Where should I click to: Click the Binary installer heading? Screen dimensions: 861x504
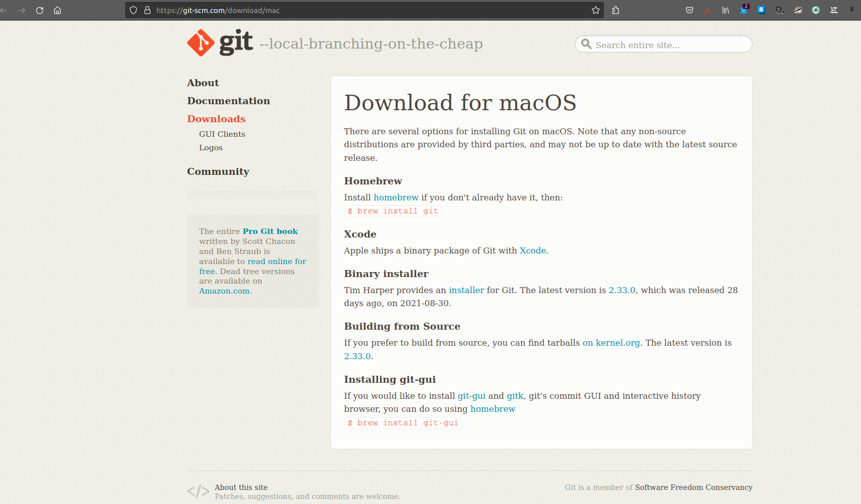(386, 274)
